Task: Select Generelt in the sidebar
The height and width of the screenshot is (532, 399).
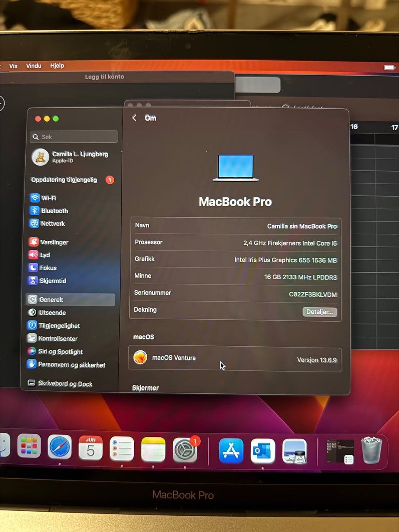Action: coord(70,300)
